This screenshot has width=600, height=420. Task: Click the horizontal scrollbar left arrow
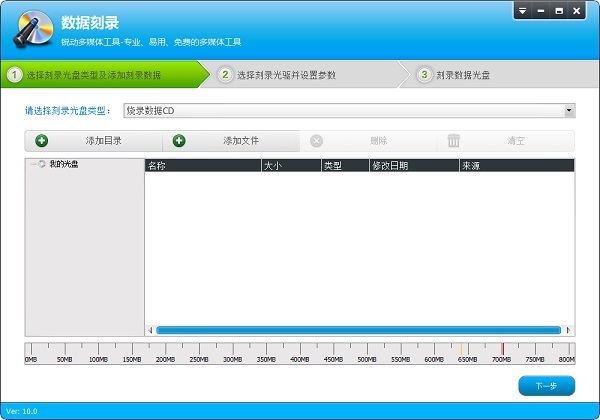[x=151, y=330]
